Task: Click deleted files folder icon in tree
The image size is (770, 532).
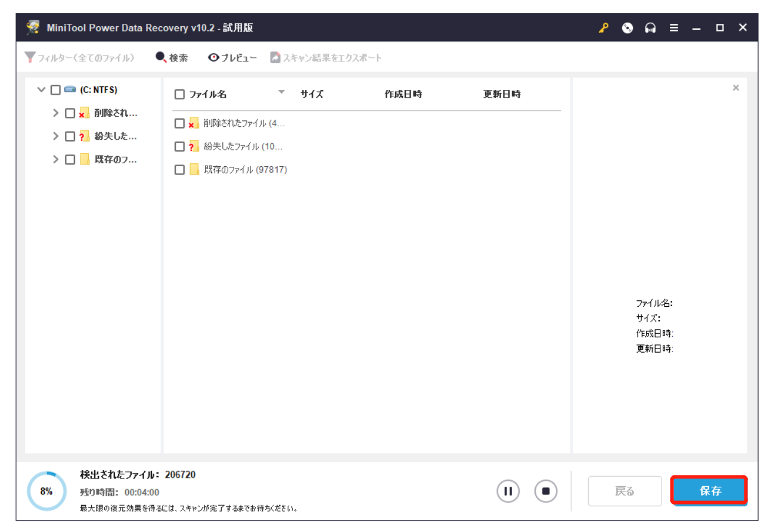Action: [x=85, y=113]
